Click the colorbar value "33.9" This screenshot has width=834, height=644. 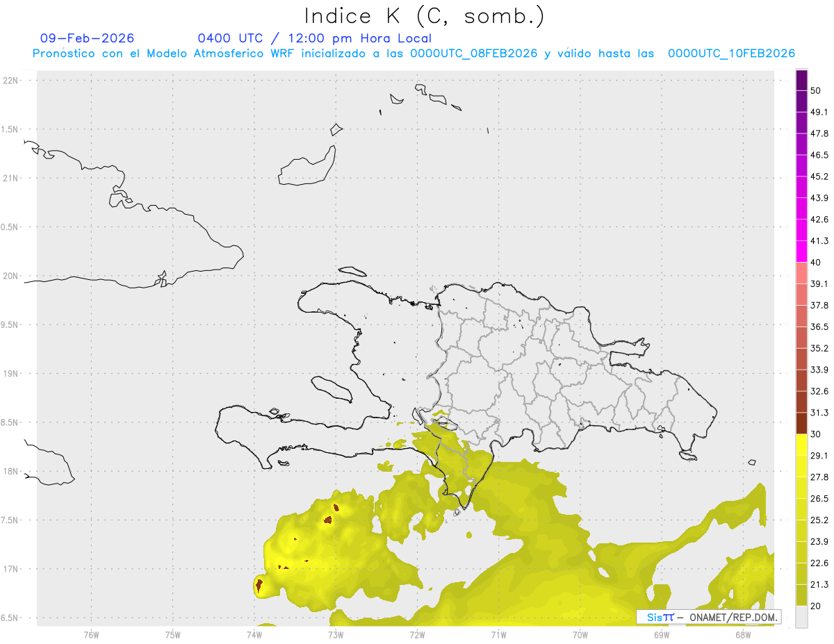click(819, 370)
